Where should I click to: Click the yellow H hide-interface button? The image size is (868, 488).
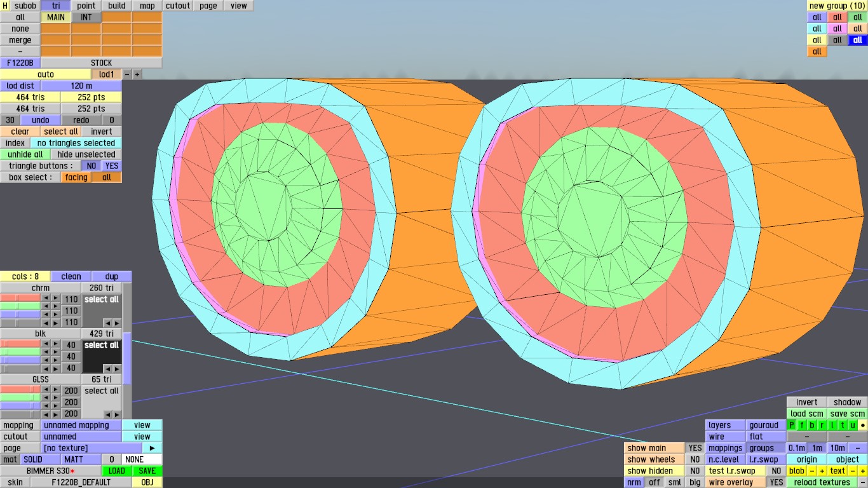pyautogui.click(x=5, y=6)
